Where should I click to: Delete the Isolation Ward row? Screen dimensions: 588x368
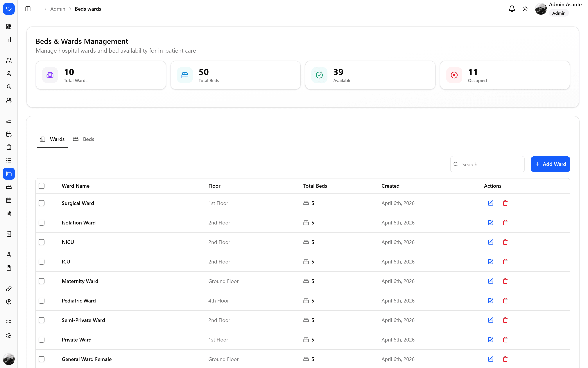pos(505,223)
